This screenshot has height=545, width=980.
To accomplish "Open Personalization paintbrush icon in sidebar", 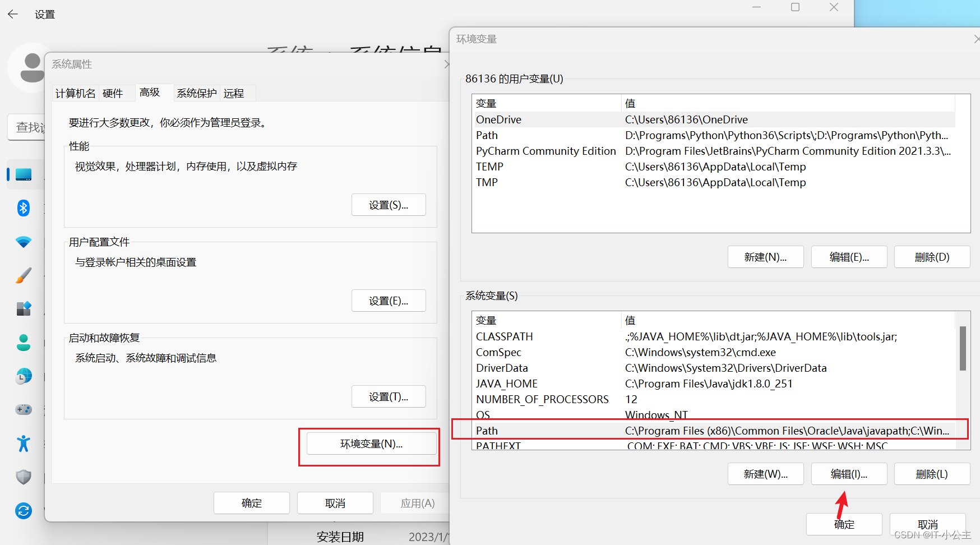I will tap(24, 275).
